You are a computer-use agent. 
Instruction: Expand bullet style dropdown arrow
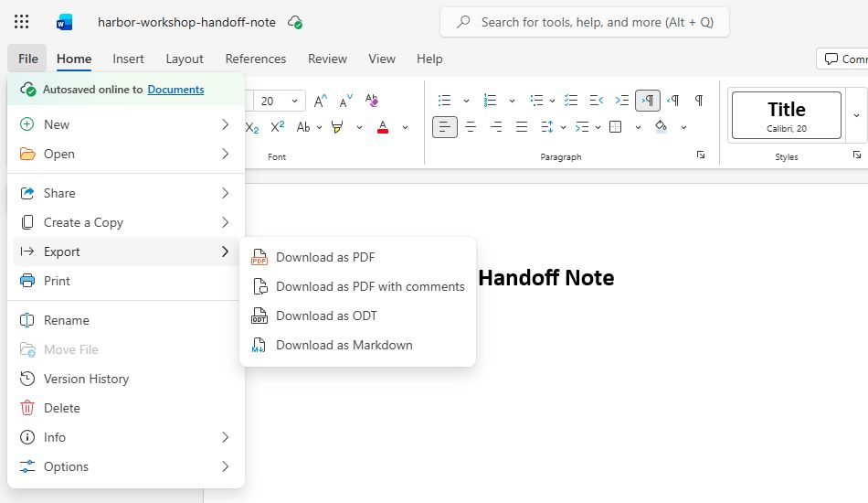(466, 101)
